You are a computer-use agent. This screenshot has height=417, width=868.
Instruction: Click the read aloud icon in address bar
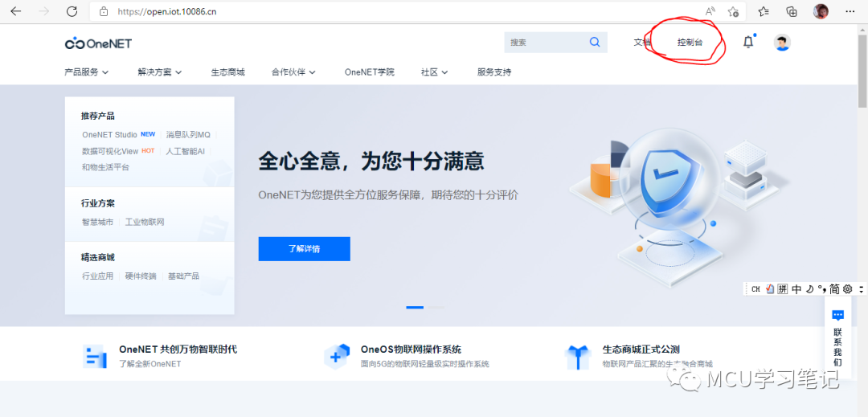[710, 11]
